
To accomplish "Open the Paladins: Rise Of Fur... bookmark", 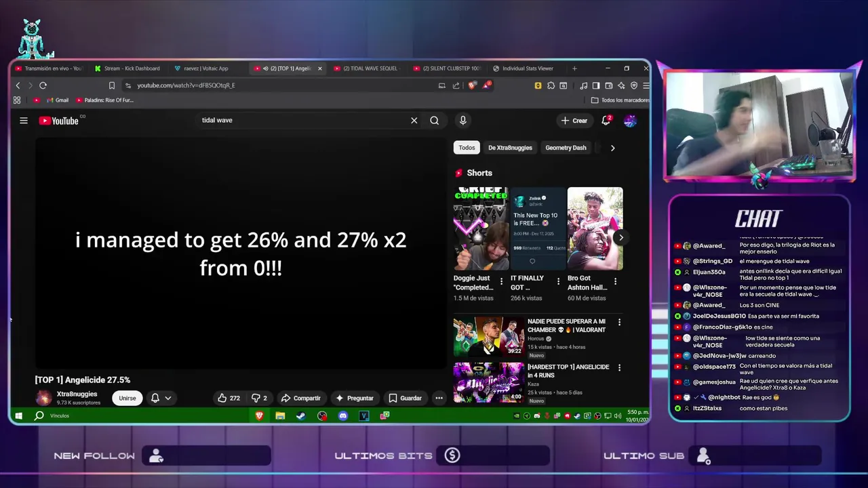I will point(104,100).
